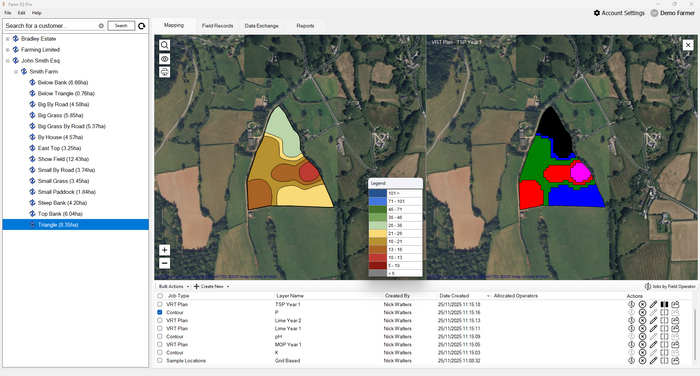Viewport: 700px width, 376px height.
Task: Click the 21 - 26 yellow legend swatch
Action: [x=378, y=234]
